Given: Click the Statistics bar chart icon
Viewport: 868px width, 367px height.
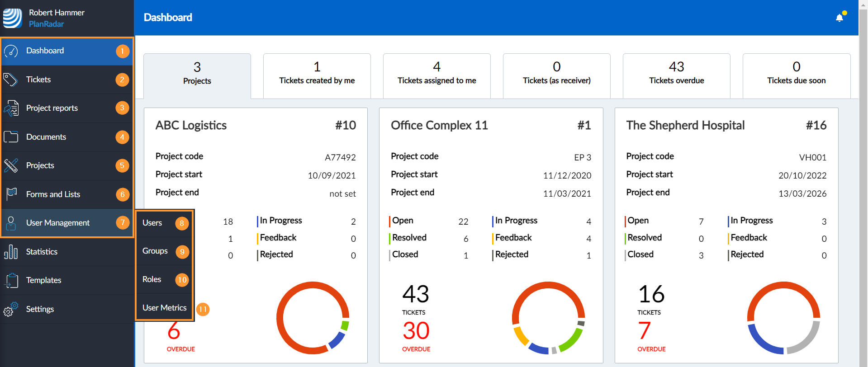Looking at the screenshot, I should (11, 252).
